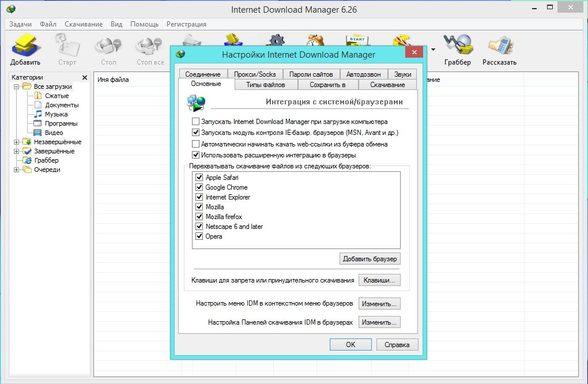
Task: Toggle the Opera browser checkbox
Action: pyautogui.click(x=199, y=236)
